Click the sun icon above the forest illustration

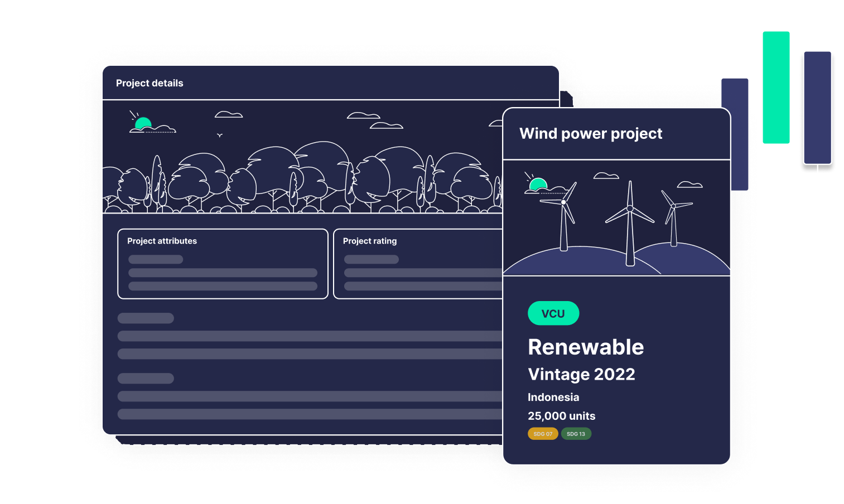point(143,122)
